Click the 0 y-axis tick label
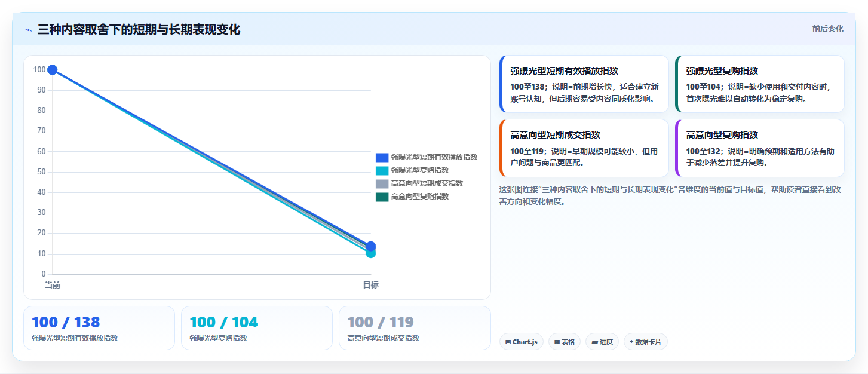Image resolution: width=868 pixels, height=374 pixels. click(44, 274)
